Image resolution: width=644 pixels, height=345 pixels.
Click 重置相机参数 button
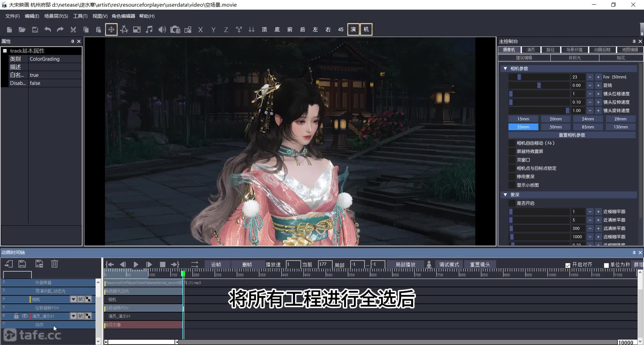[x=572, y=135]
